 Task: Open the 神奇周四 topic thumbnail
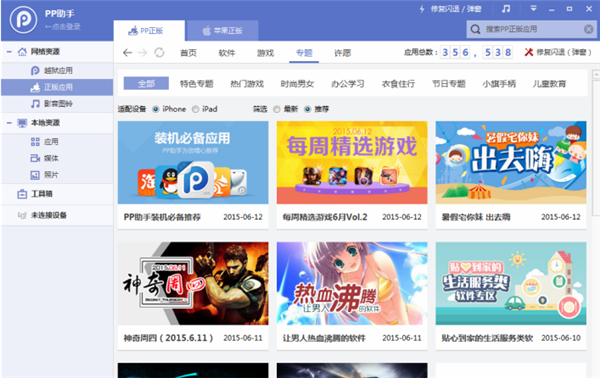193,284
